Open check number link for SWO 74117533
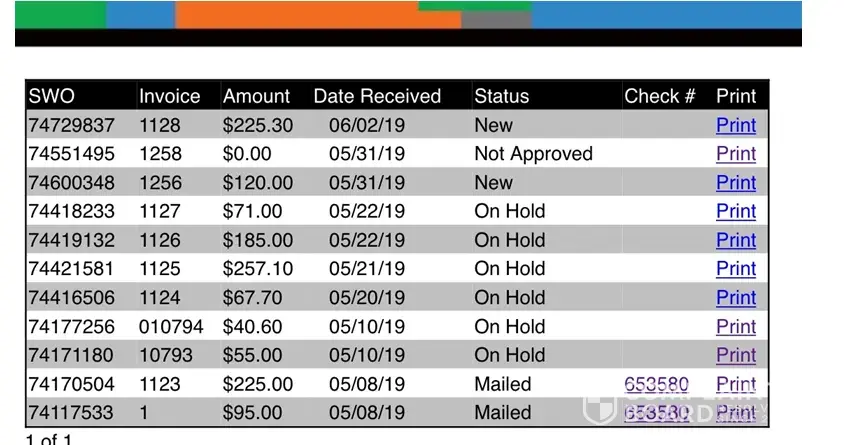 click(x=656, y=413)
